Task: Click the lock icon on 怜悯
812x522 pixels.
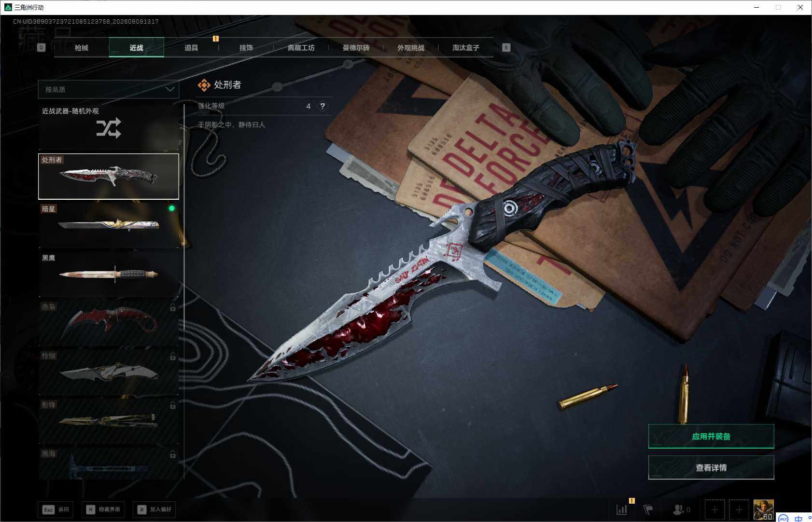Action: (x=173, y=357)
